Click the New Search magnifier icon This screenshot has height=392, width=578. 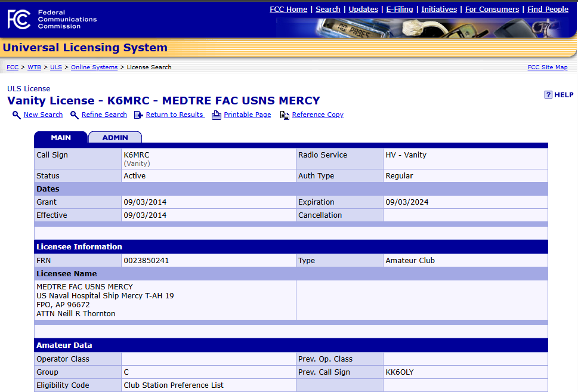16,115
